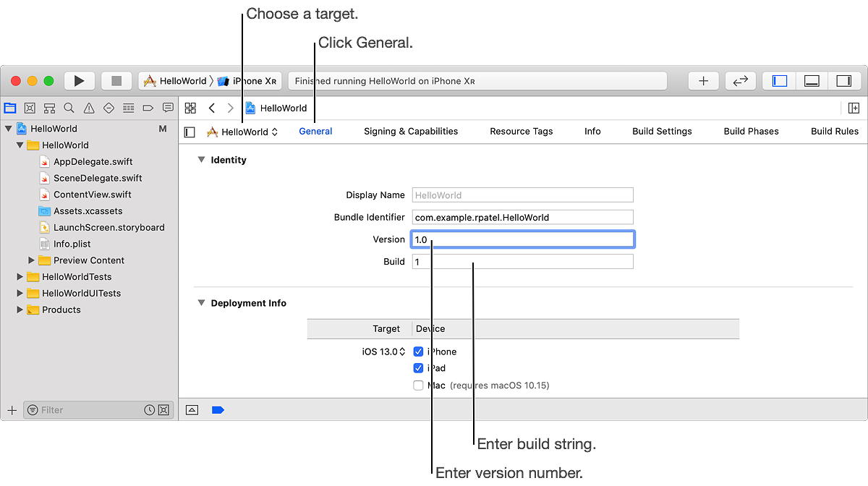Click the Display Name field
Screen dimensions: 868x486
[523, 195]
